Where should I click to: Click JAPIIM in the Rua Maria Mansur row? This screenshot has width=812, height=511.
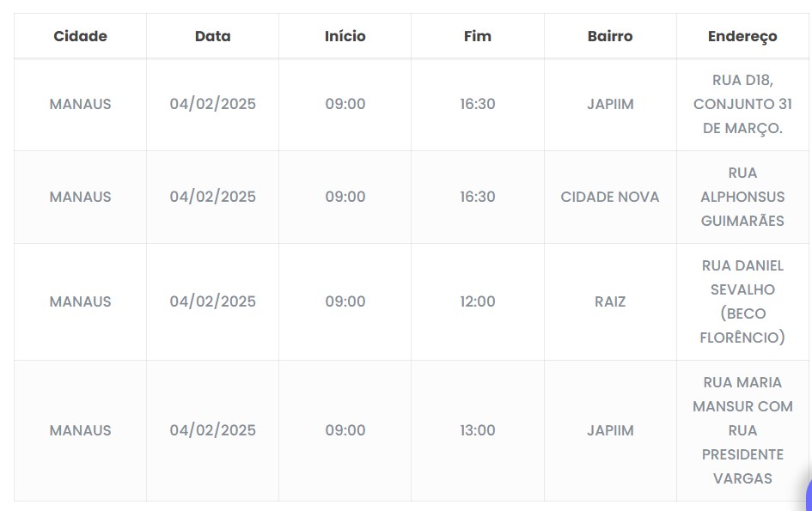click(x=610, y=430)
